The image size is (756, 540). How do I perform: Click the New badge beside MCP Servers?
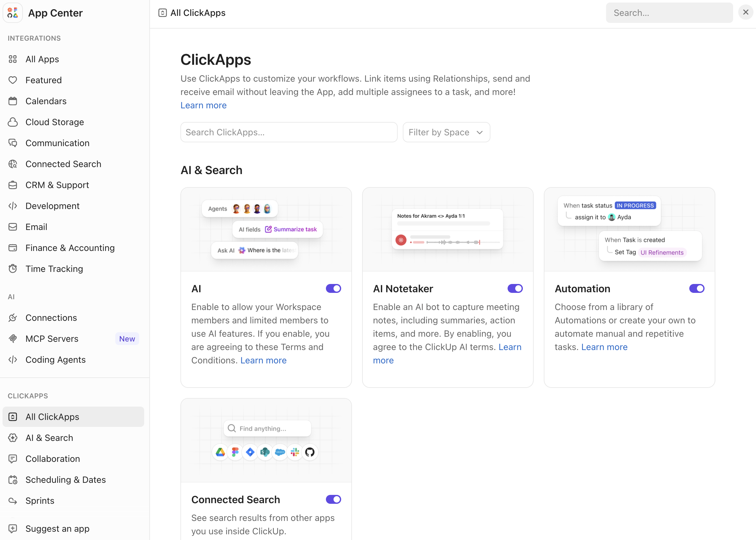pyautogui.click(x=127, y=339)
